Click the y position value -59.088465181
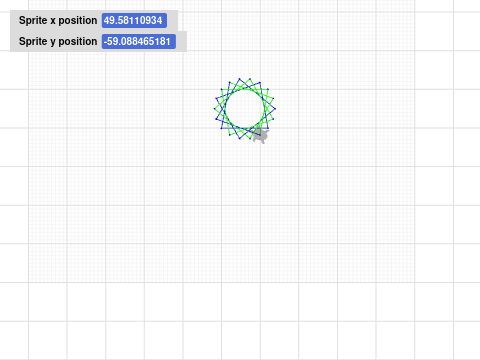Screen dimensions: 480x360 tap(139, 41)
